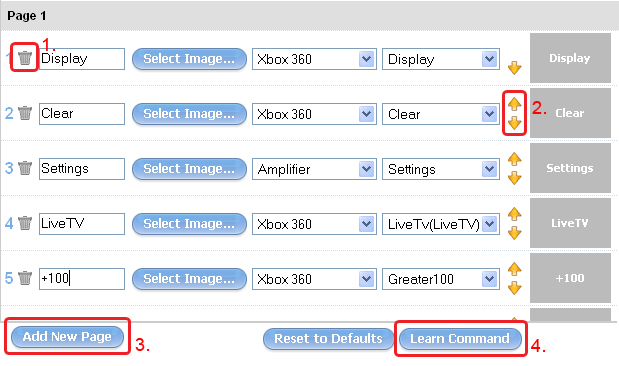The width and height of the screenshot is (619, 366).
Task: Start Learn Command
Action: point(460,339)
